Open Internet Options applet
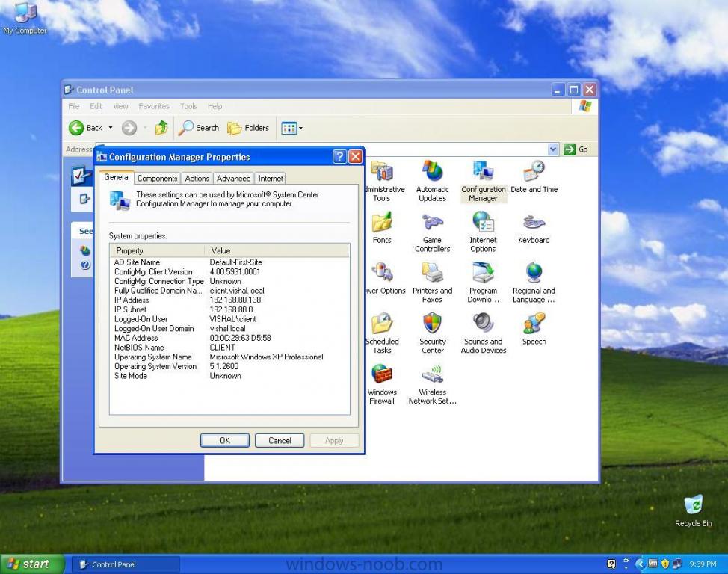728x574 pixels. click(483, 232)
